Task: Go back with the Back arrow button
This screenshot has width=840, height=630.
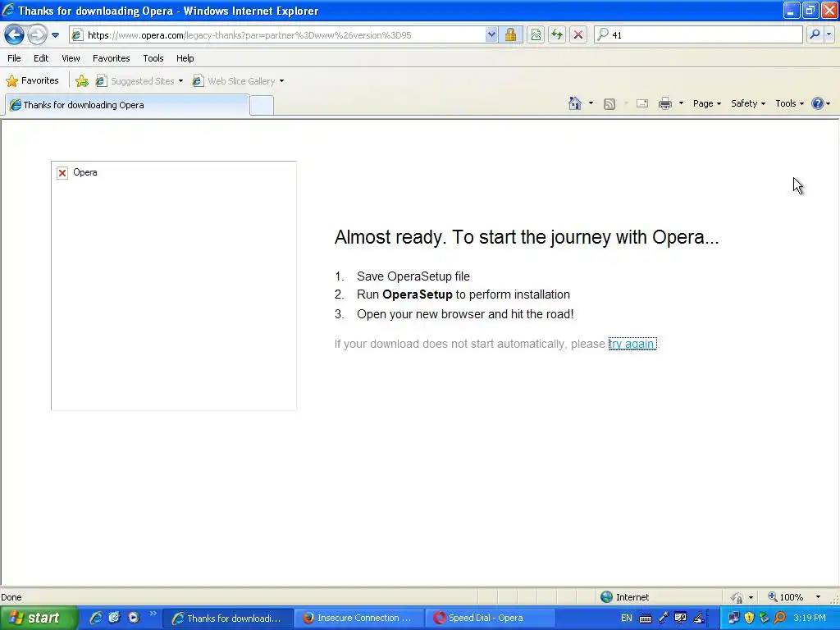Action: point(15,35)
